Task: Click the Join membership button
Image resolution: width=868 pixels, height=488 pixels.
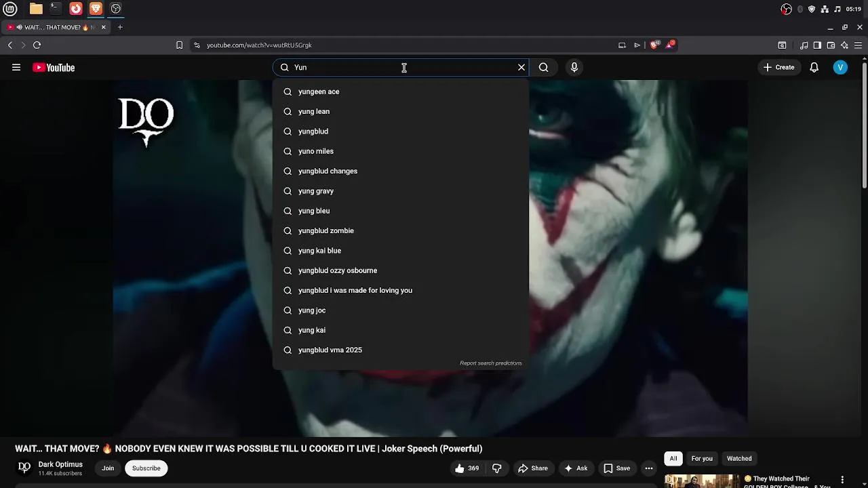Action: [108, 468]
